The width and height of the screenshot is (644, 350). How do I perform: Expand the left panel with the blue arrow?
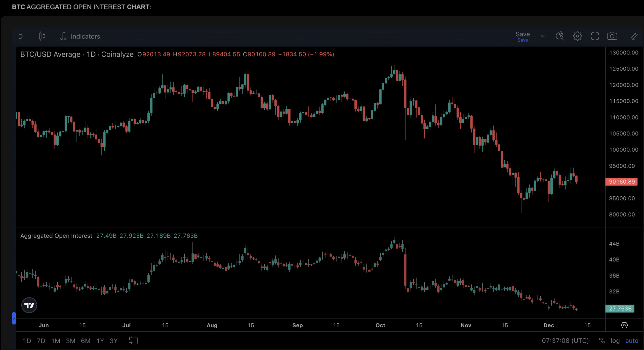pyautogui.click(x=15, y=318)
